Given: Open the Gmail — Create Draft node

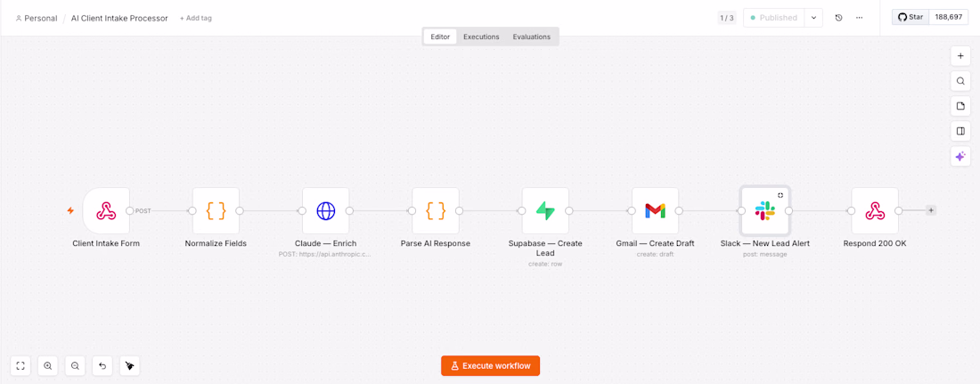Looking at the screenshot, I should (655, 211).
